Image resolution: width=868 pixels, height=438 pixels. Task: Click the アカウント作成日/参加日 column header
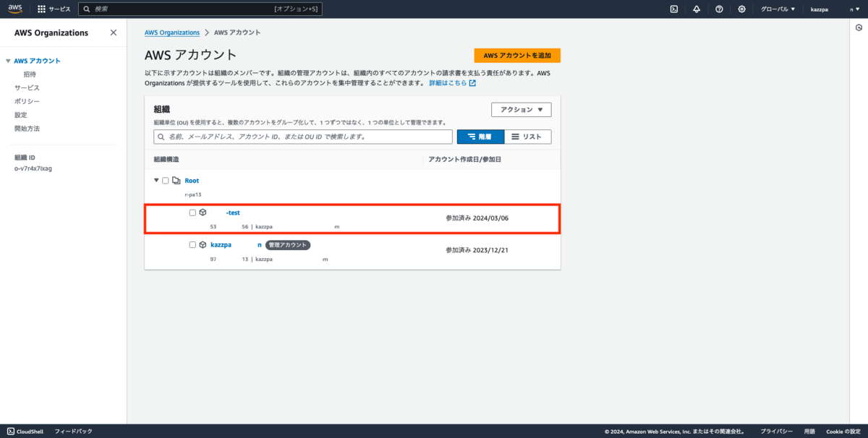464,159
